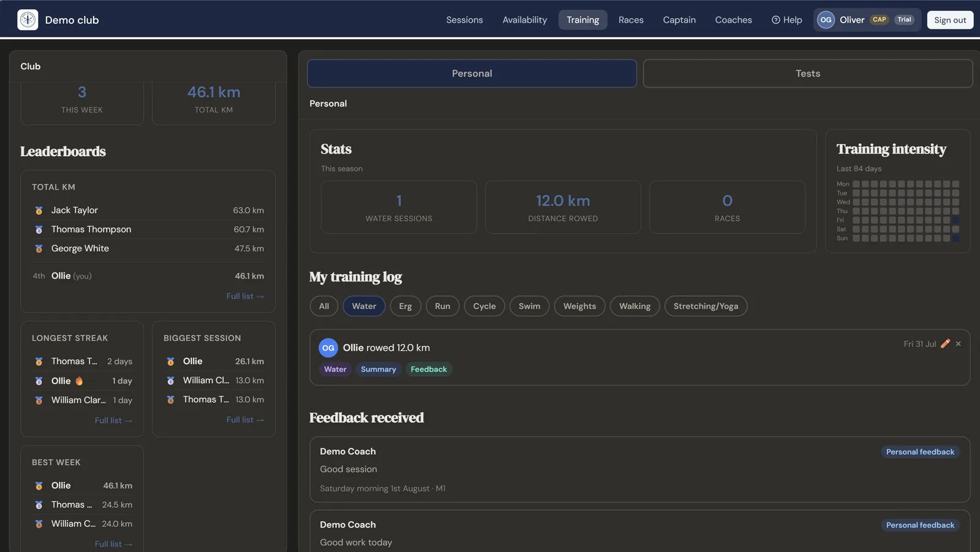This screenshot has width=980, height=552.
Task: Click the Races stat card
Action: pos(727,207)
